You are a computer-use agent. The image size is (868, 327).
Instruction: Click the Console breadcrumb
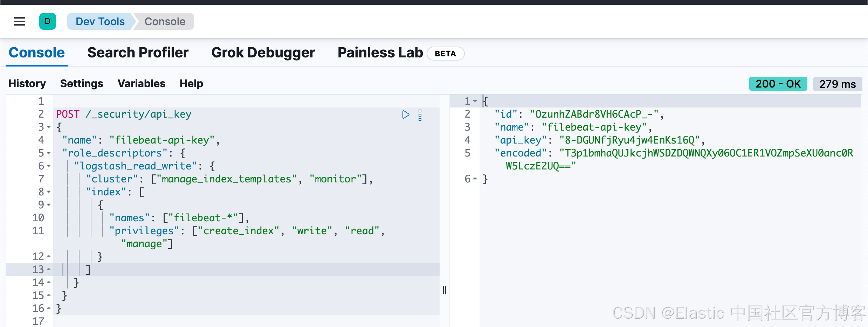pos(165,21)
